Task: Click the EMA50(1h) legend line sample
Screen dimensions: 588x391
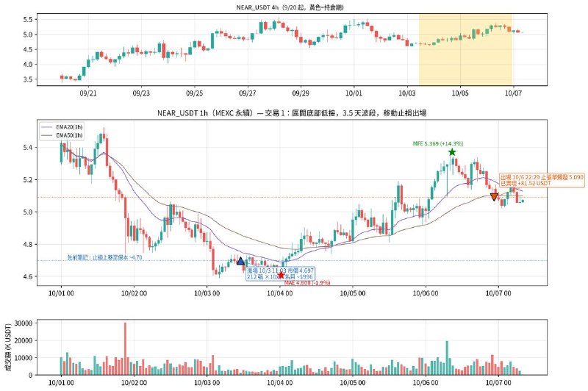Action: 47,135
